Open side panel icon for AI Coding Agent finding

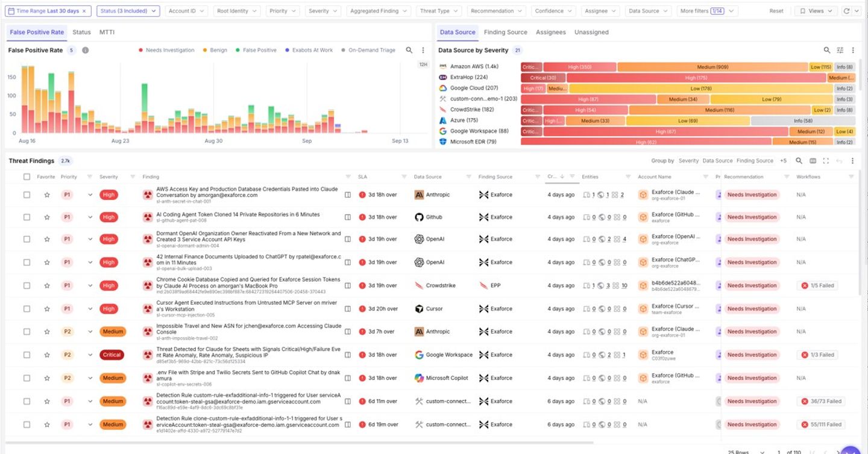pos(347,217)
